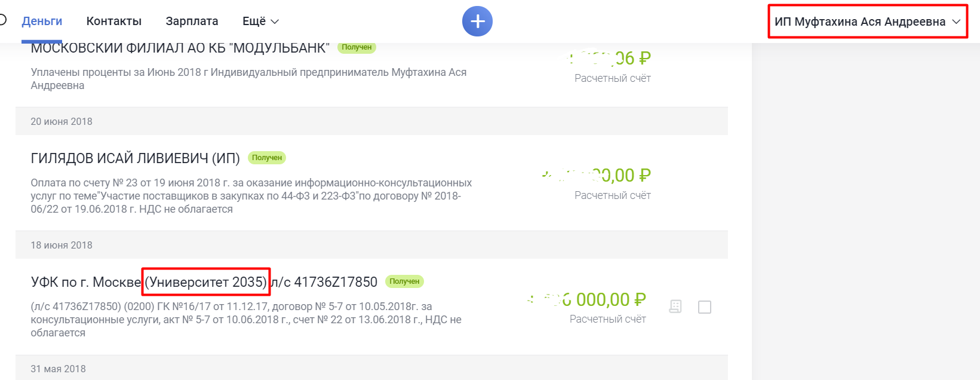Click the 18 июня 2018 date header
Screen dimensions: 980x380
tap(62, 245)
